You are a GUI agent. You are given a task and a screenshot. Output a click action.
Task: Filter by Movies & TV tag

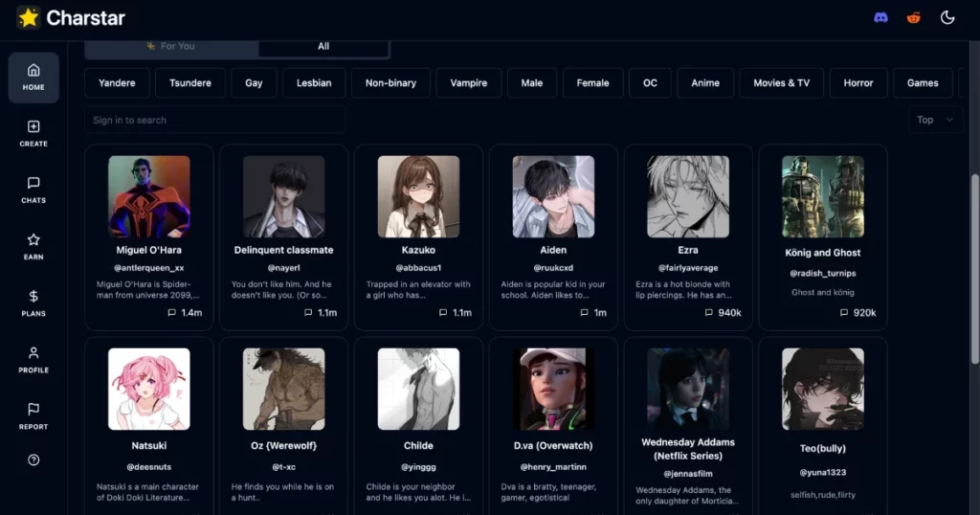[781, 83]
